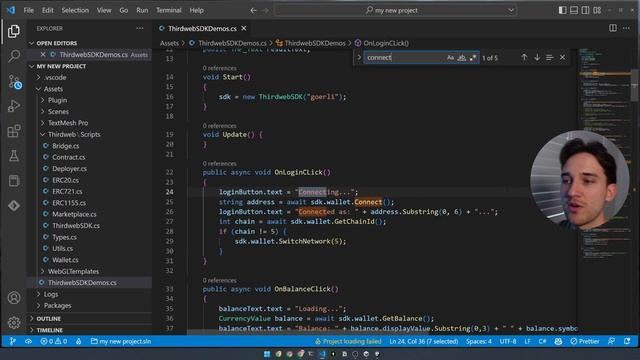
Task: Open the Selection menu
Action: tap(75, 10)
